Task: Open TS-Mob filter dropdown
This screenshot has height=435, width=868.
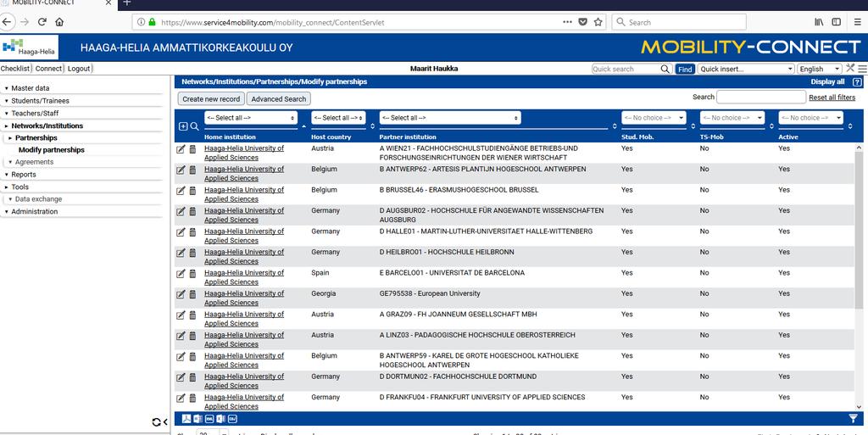Action: tap(732, 118)
